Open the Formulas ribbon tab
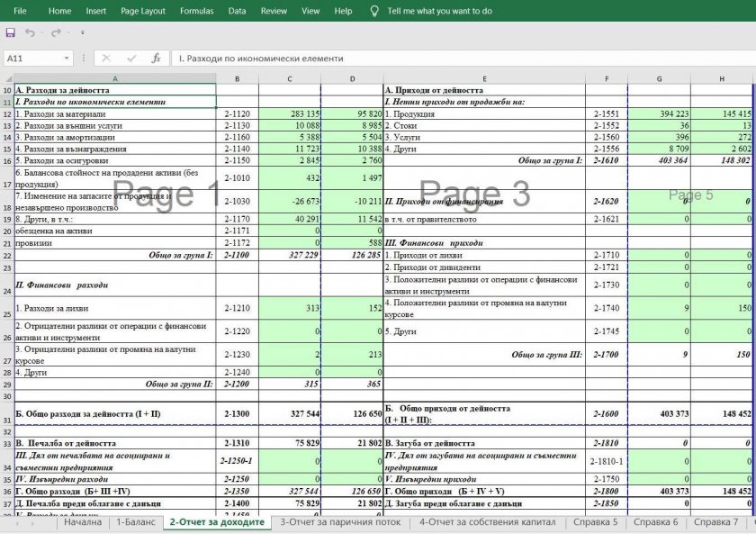 [x=196, y=11]
